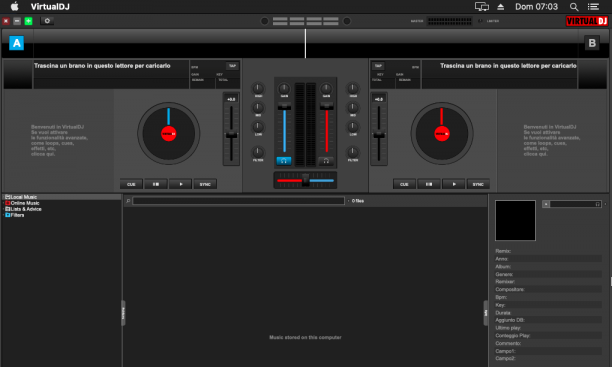Turn the left deck HIGH EQ knob
This screenshot has width=612, height=367.
coord(258,88)
